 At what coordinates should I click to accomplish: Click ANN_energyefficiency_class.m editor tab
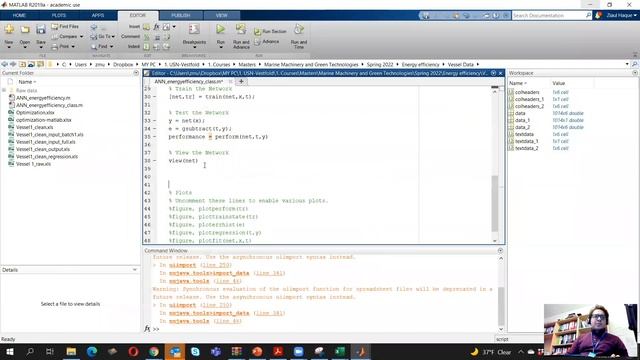(x=188, y=82)
